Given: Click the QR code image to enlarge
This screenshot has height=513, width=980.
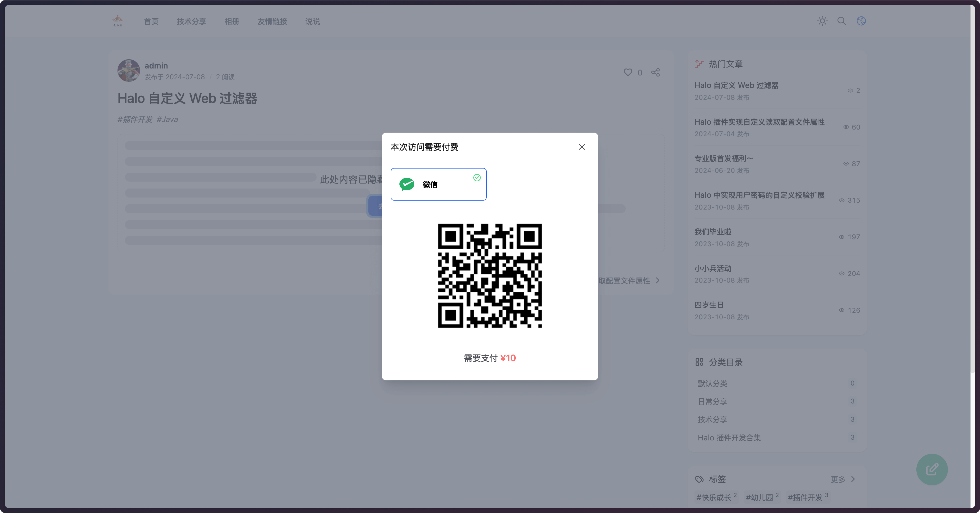Looking at the screenshot, I should coord(490,275).
